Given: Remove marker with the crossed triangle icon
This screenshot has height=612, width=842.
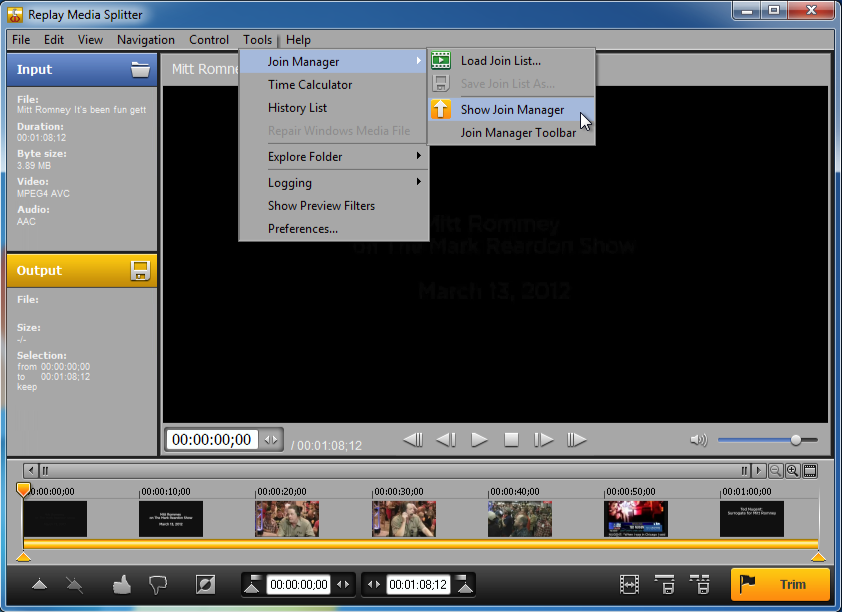Looking at the screenshot, I should click(75, 584).
